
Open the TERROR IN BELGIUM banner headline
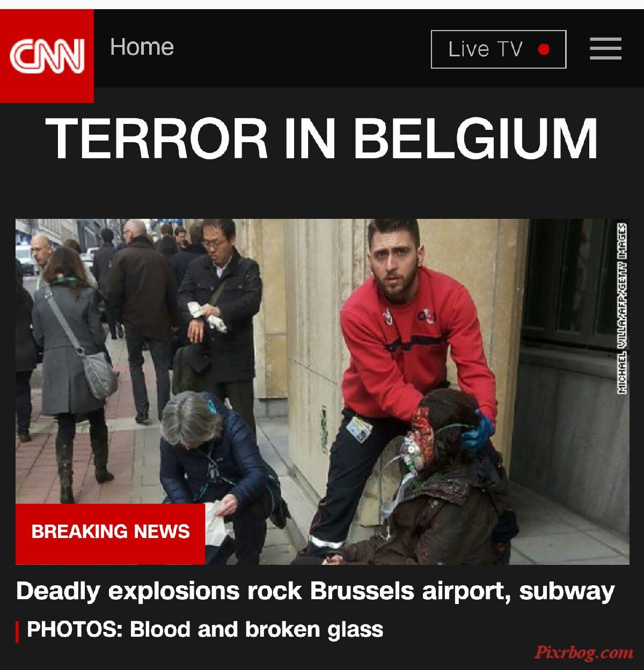click(x=322, y=138)
